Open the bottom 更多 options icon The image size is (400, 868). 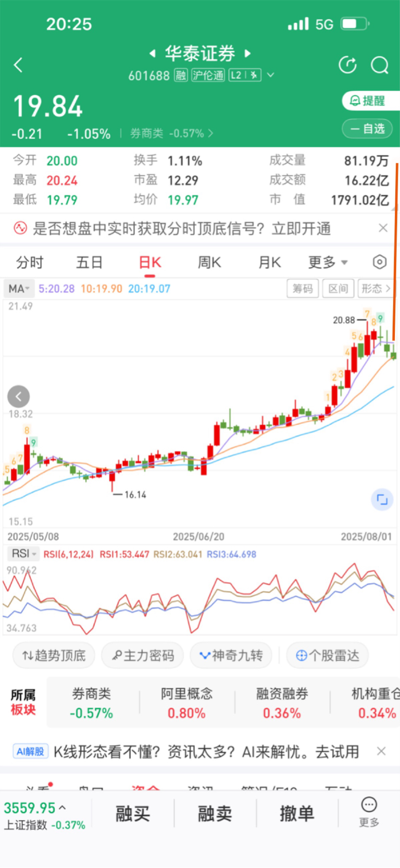tap(369, 812)
